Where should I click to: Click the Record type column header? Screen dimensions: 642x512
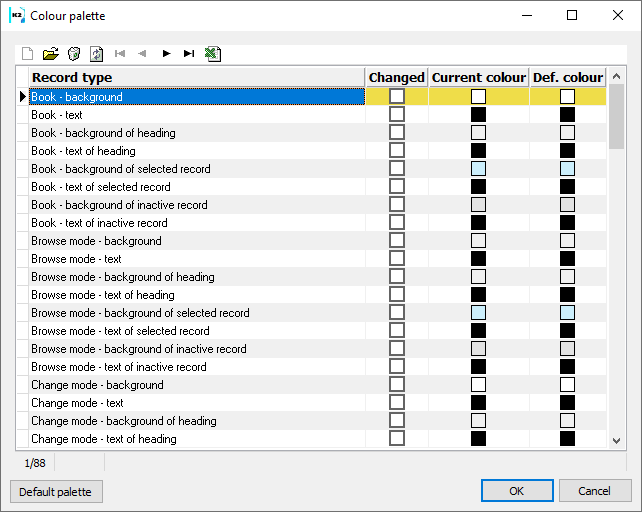click(197, 77)
